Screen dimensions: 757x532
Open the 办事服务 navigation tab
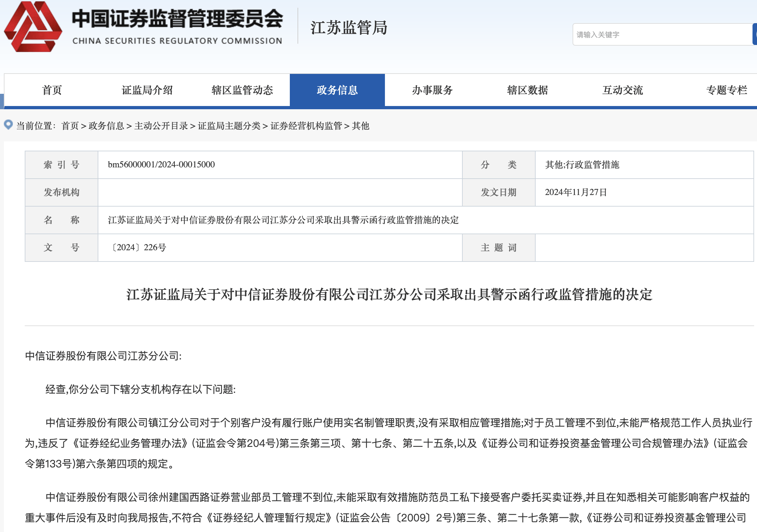coord(432,90)
